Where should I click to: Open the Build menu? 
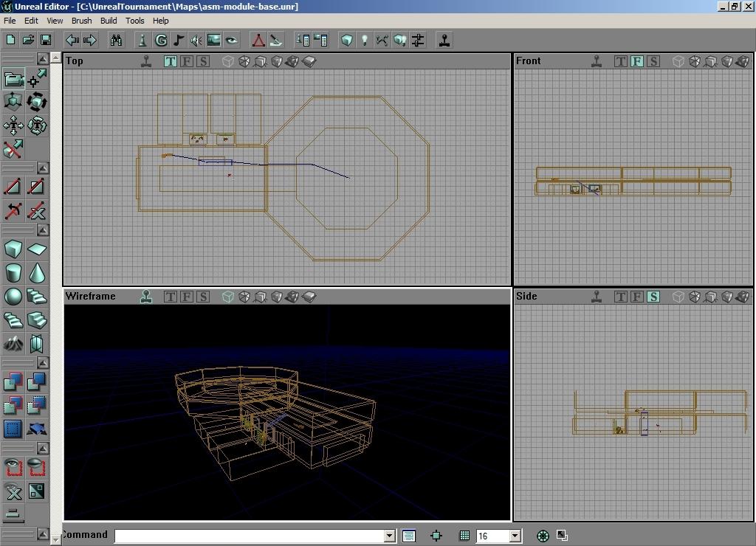tap(109, 21)
